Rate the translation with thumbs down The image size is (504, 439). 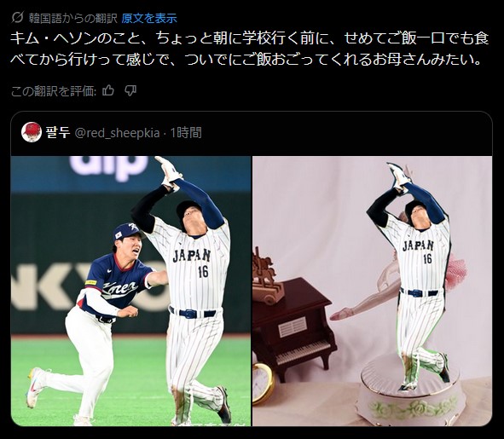click(x=130, y=91)
